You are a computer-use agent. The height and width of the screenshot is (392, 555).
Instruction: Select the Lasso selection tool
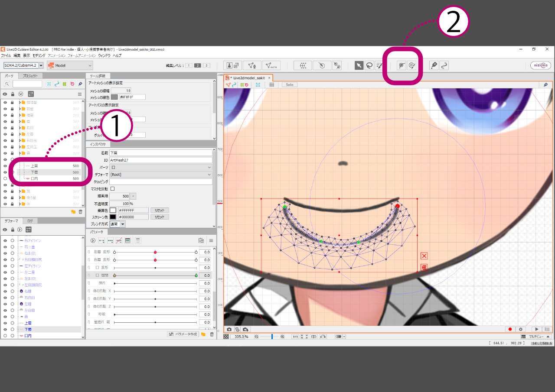(x=369, y=65)
